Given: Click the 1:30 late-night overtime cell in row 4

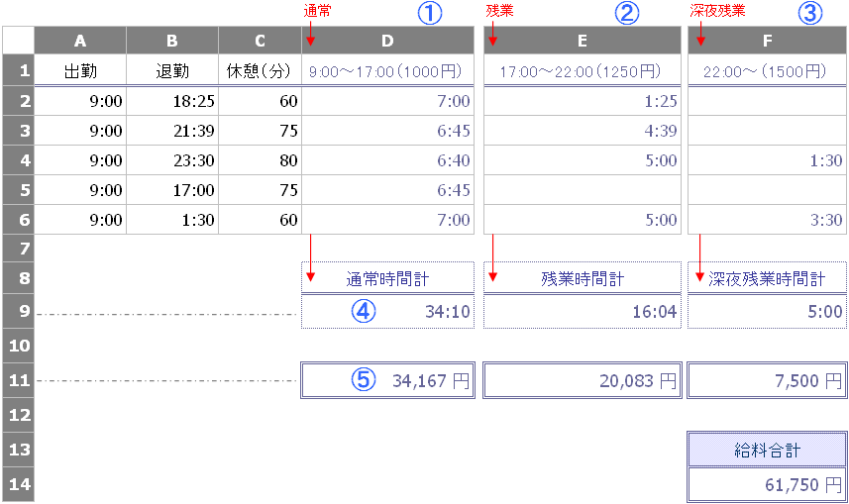Looking at the screenshot, I should tap(767, 160).
